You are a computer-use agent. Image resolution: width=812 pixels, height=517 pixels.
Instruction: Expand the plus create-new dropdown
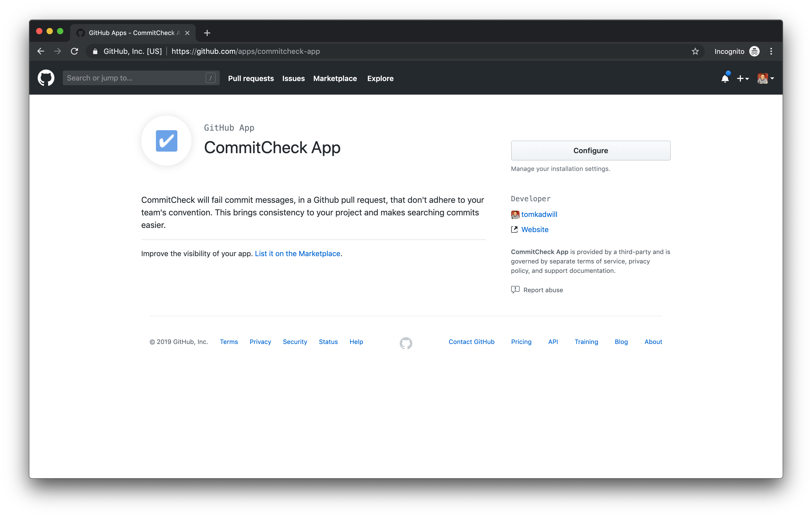(743, 78)
